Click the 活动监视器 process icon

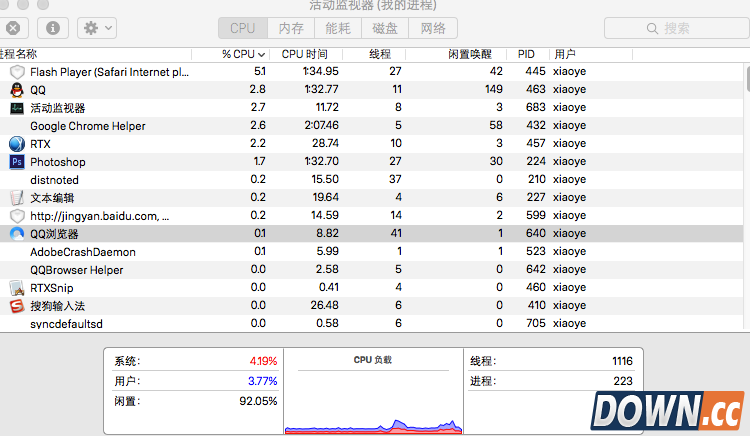pos(17,108)
